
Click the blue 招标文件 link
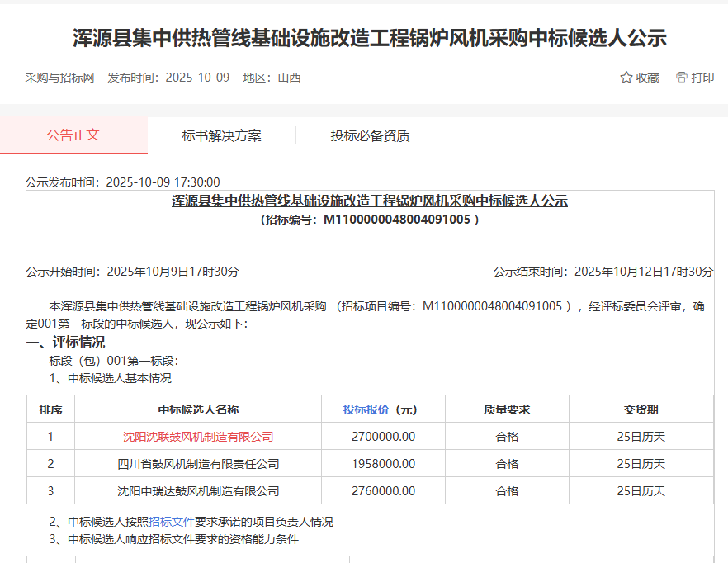tap(172, 522)
